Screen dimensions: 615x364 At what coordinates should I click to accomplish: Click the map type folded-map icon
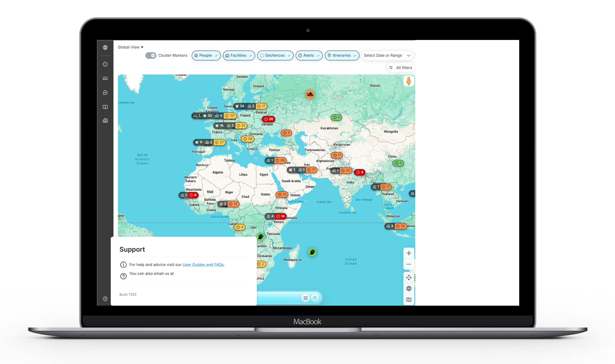coord(409,300)
